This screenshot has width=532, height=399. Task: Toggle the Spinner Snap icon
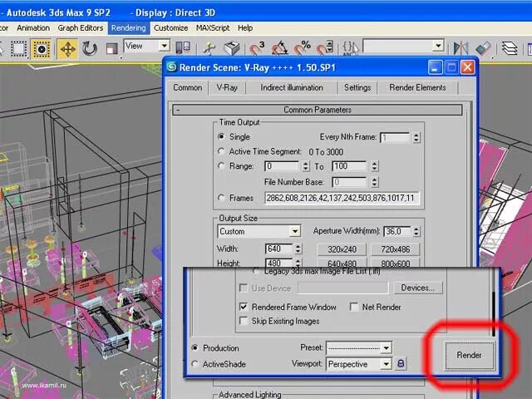tap(325, 48)
